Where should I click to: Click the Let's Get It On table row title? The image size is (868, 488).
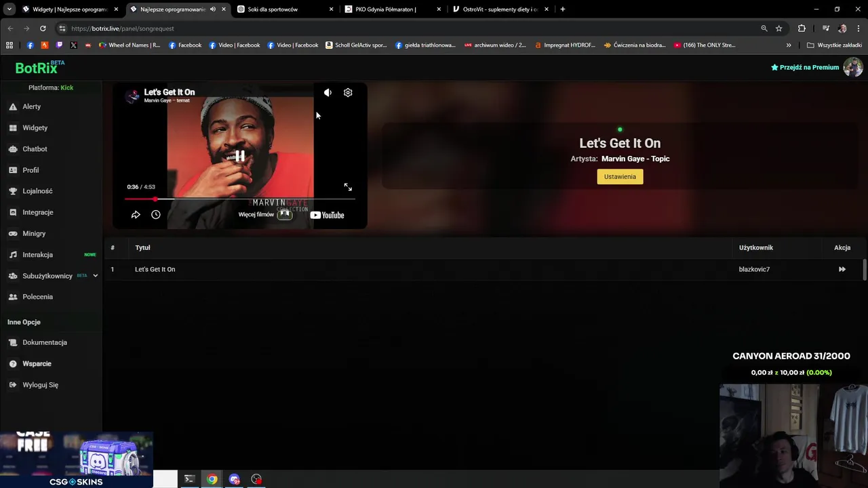pyautogui.click(x=155, y=270)
